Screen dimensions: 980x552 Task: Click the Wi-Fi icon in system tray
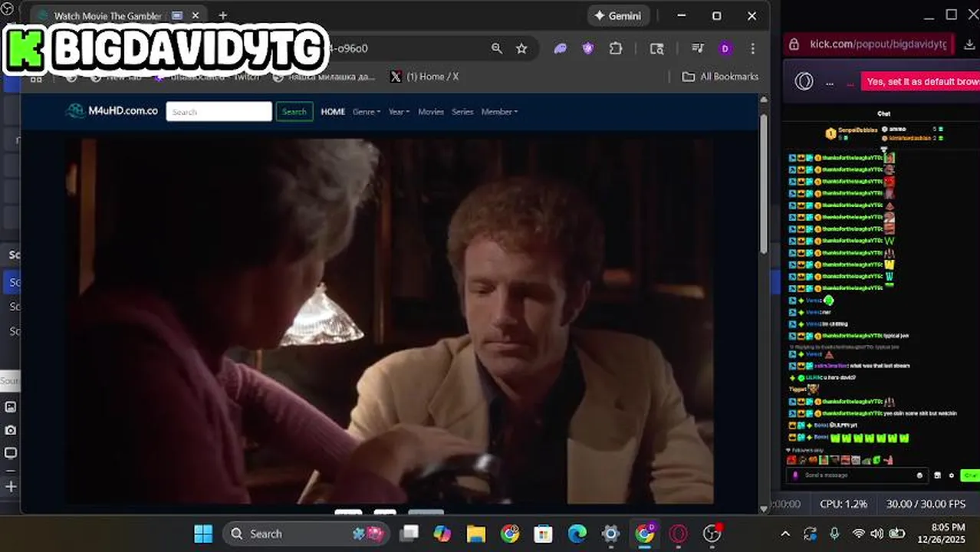[x=859, y=534]
